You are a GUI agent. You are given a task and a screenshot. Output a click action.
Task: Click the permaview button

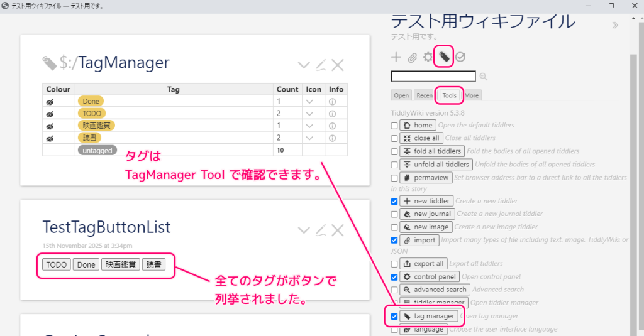pyautogui.click(x=426, y=178)
